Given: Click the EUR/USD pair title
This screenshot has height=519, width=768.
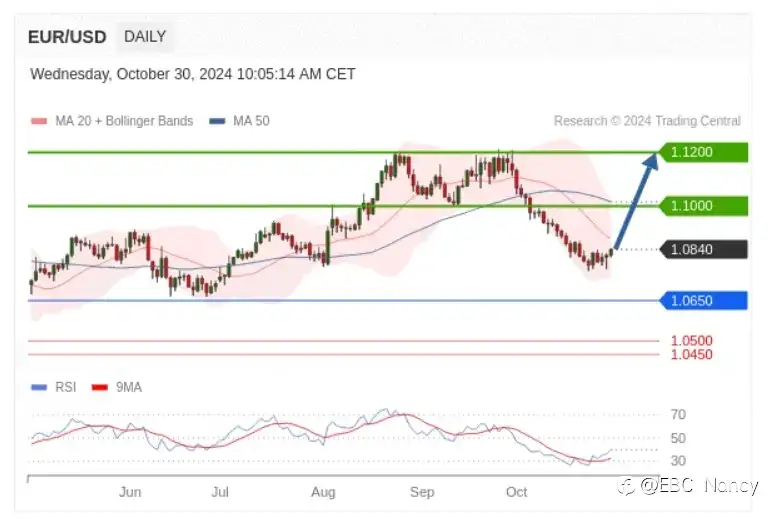Looking at the screenshot, I should [67, 37].
